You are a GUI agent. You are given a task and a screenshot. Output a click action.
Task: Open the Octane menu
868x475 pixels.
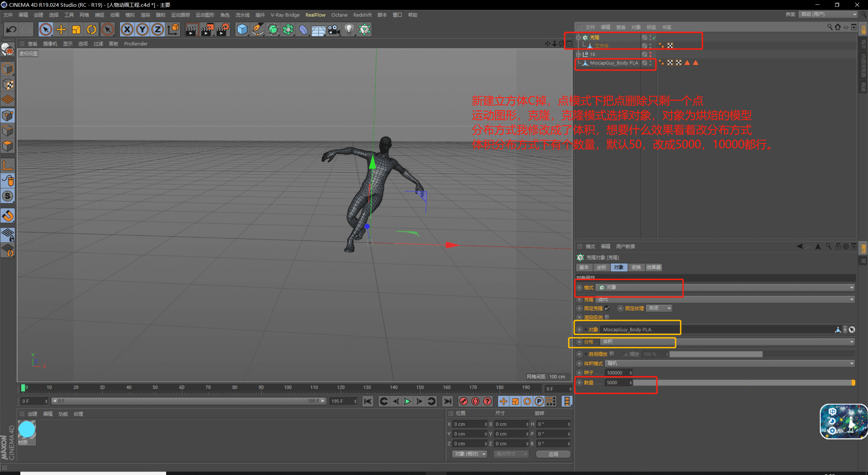[339, 15]
